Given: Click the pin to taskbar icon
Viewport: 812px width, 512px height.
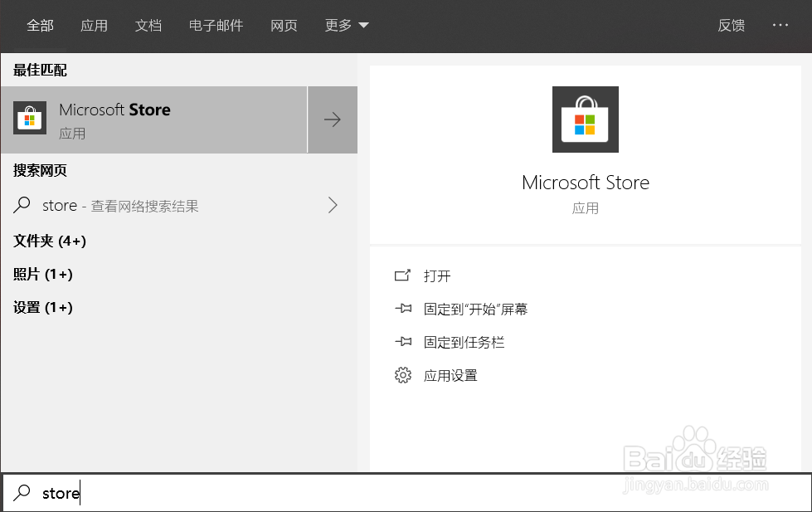Looking at the screenshot, I should (403, 342).
